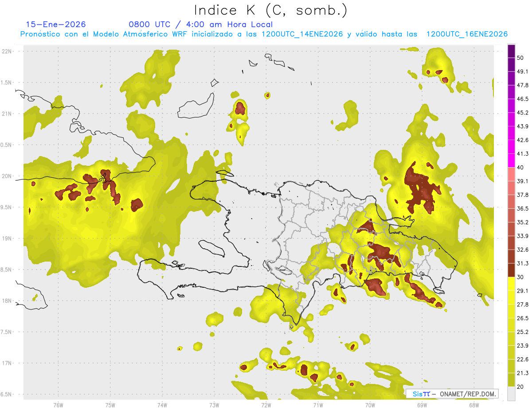Click the 22.6 value on the color scale
The height and width of the screenshot is (411, 532).
[523, 360]
